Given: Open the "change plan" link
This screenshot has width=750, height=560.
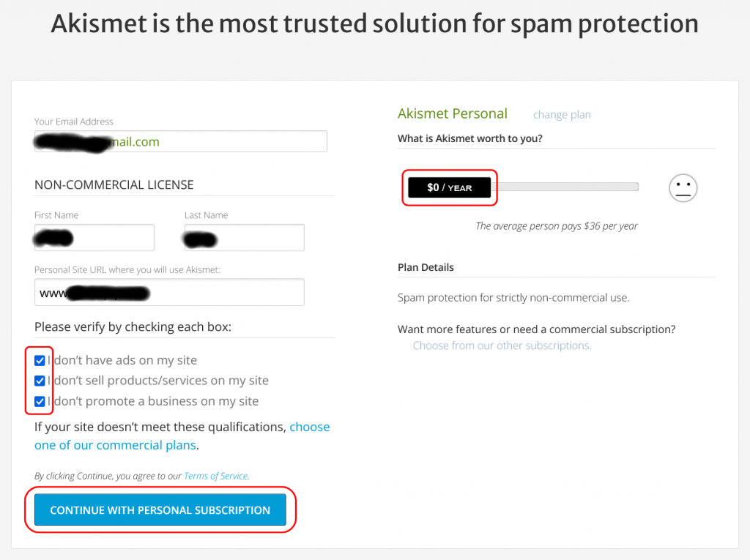Looking at the screenshot, I should pyautogui.click(x=562, y=115).
